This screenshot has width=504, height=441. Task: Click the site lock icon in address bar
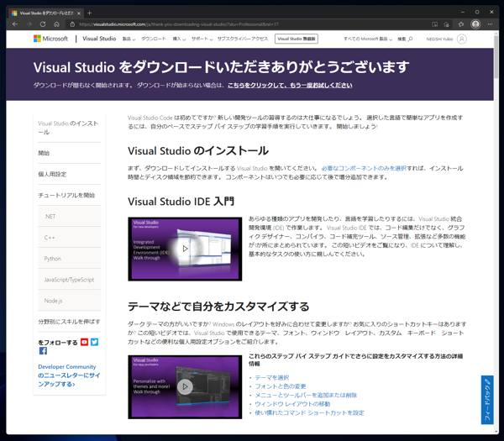tap(72, 24)
